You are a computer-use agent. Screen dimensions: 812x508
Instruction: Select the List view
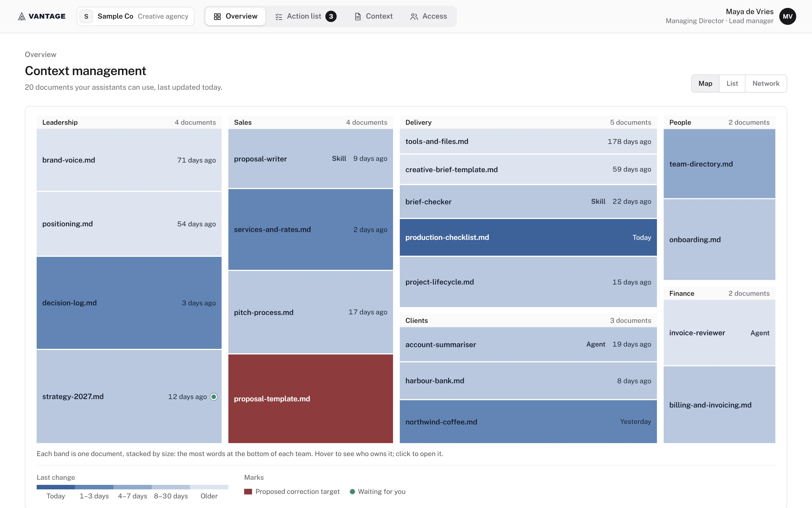(x=732, y=84)
